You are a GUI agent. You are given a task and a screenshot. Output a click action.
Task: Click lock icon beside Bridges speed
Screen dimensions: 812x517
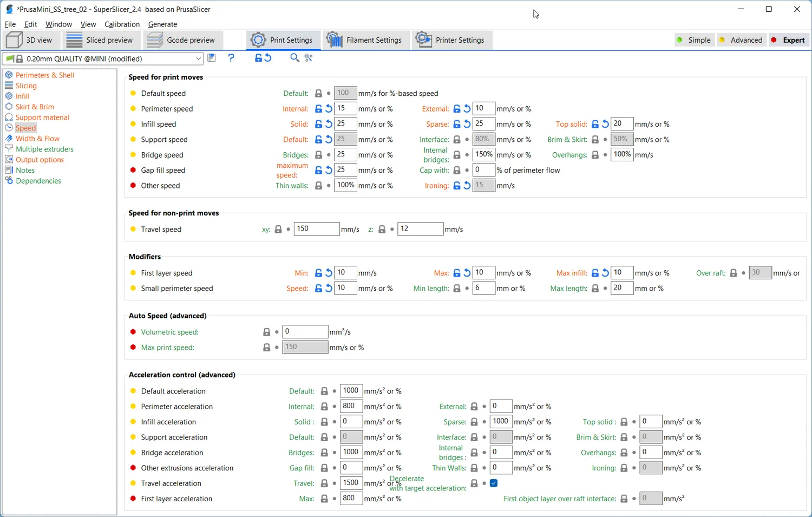point(319,155)
